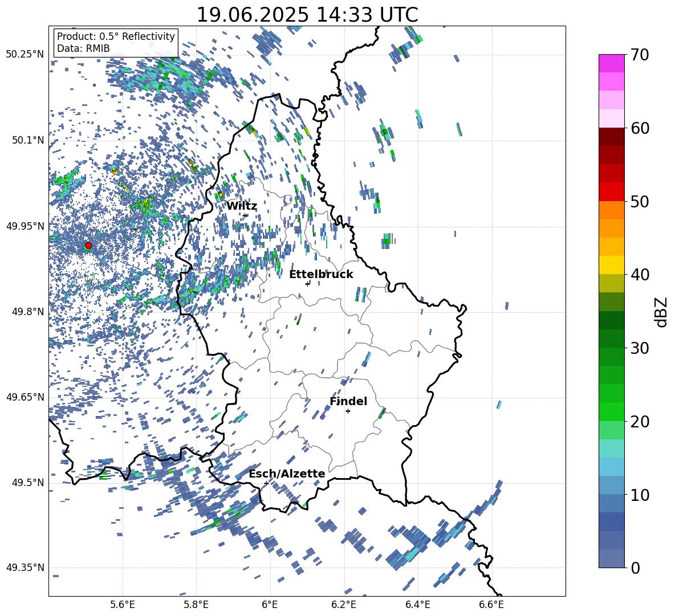Click the colorbar tick label 20
The height and width of the screenshot is (616, 675).
click(640, 422)
